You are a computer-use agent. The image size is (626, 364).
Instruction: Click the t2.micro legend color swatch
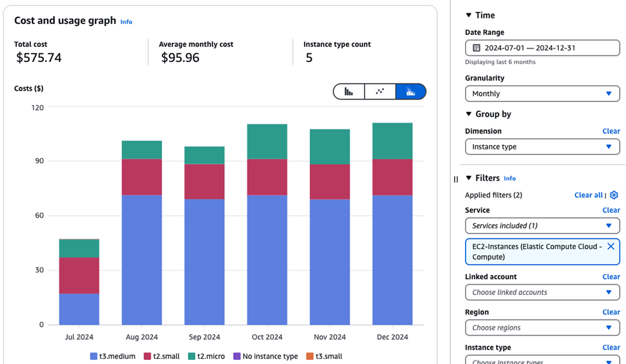pos(192,356)
